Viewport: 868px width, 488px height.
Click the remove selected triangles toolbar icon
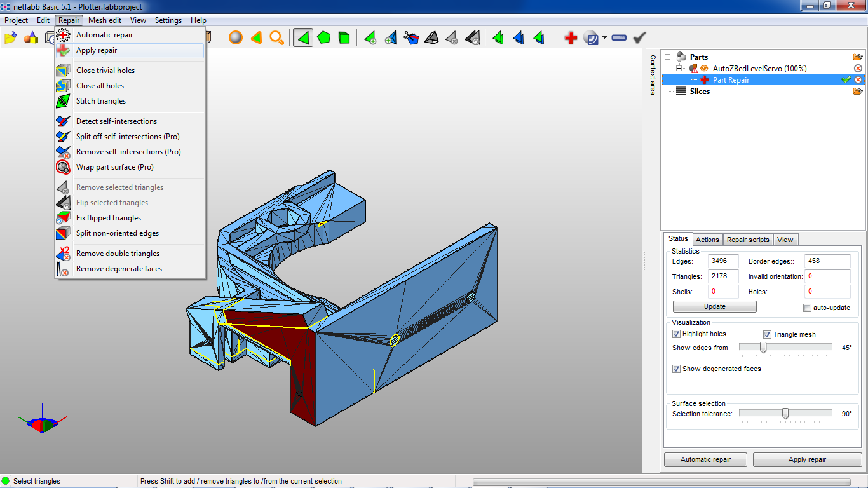[452, 38]
